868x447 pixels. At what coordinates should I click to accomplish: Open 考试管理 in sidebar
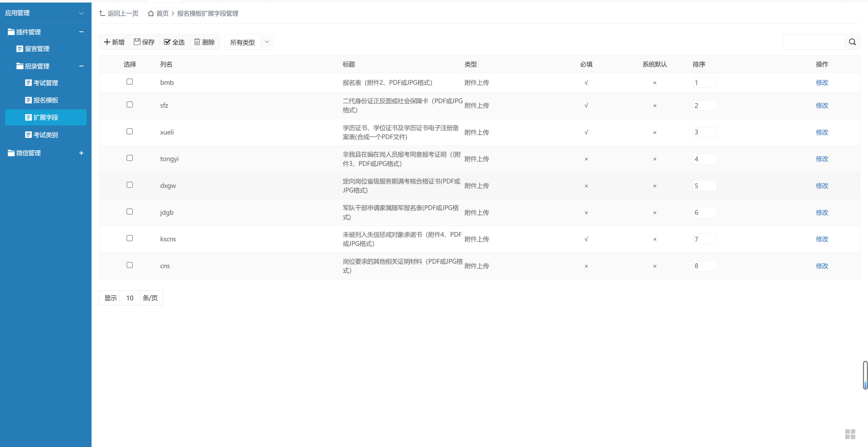click(x=46, y=83)
